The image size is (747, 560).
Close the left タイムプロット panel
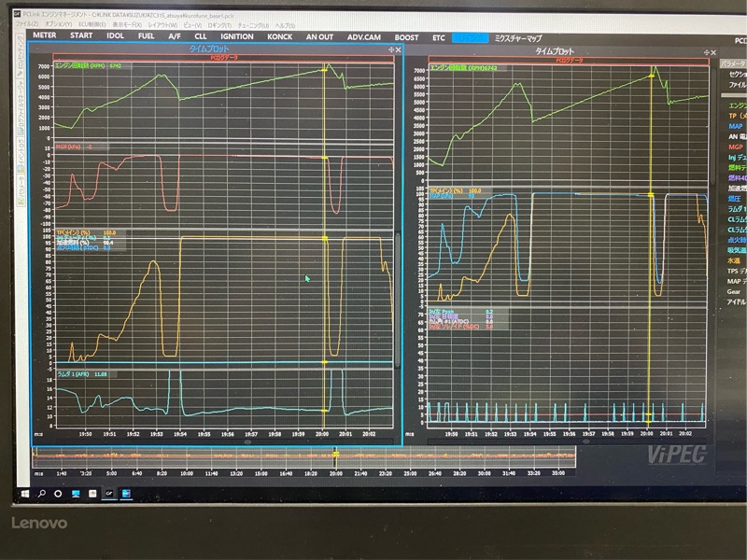pos(399,49)
